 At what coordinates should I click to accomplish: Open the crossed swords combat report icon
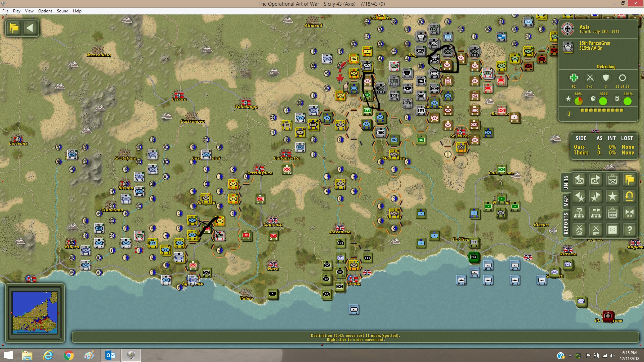[596, 230]
